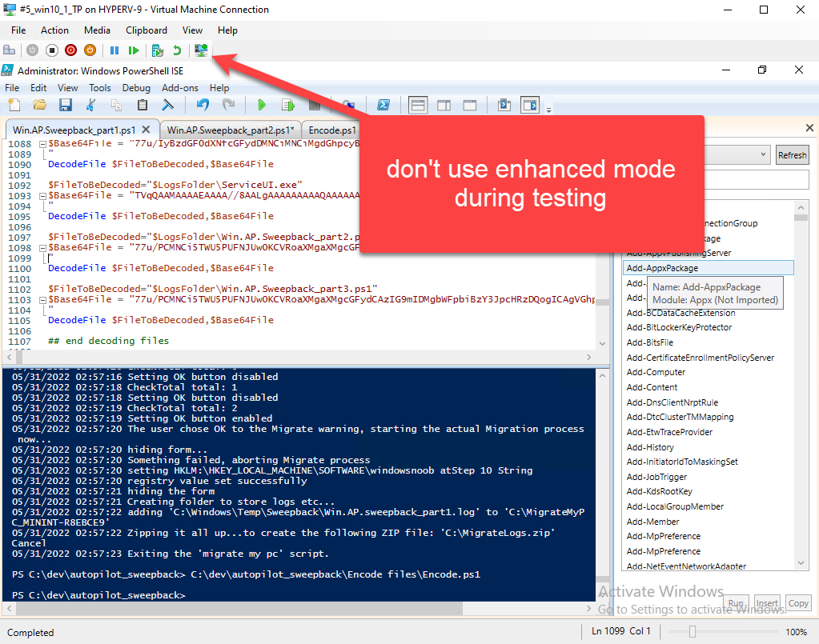
Task: Cut selection with the scissors icon
Action: pyautogui.click(x=91, y=105)
